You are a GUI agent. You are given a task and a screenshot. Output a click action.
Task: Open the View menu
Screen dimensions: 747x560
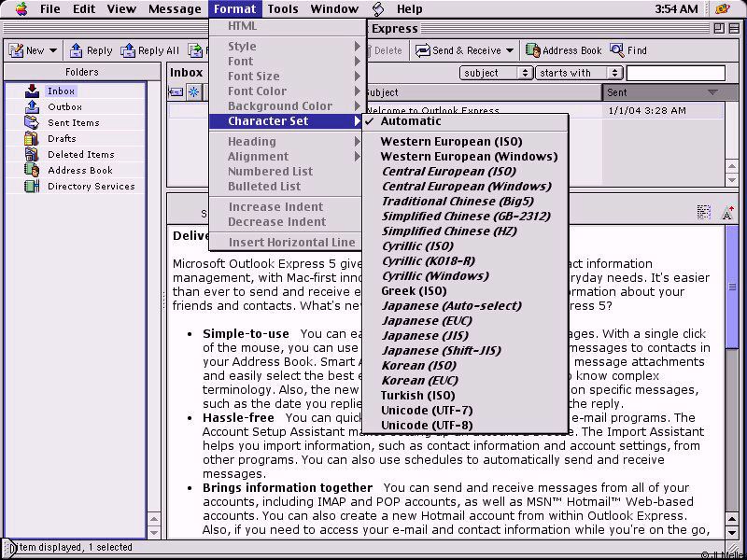[x=121, y=8]
